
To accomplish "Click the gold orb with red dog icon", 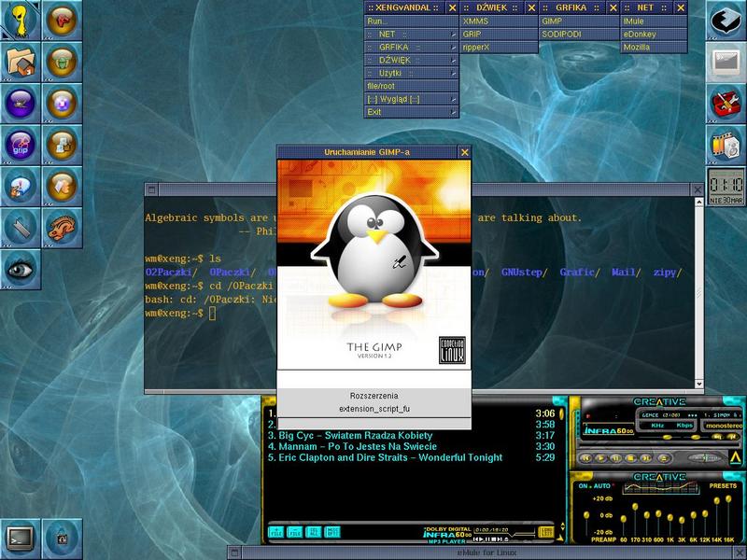I will coord(62,20).
